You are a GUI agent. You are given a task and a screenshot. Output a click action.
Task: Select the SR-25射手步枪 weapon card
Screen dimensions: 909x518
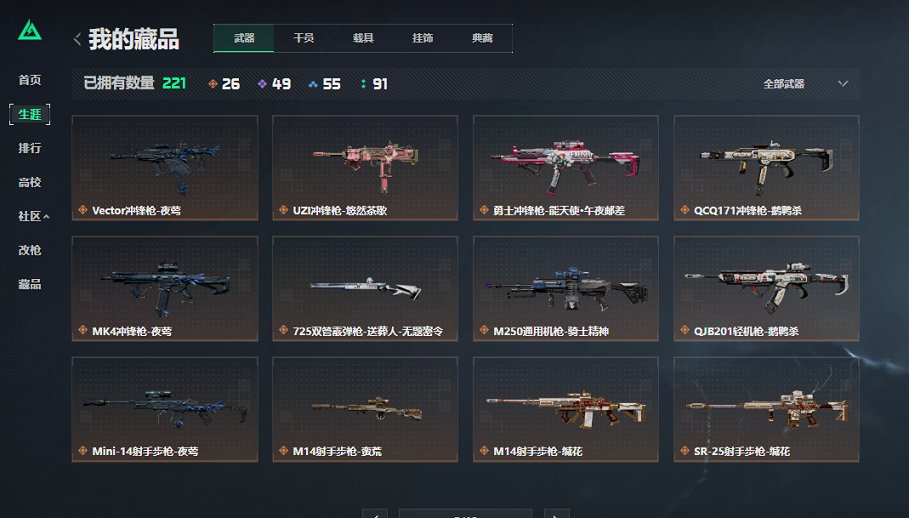click(x=766, y=409)
